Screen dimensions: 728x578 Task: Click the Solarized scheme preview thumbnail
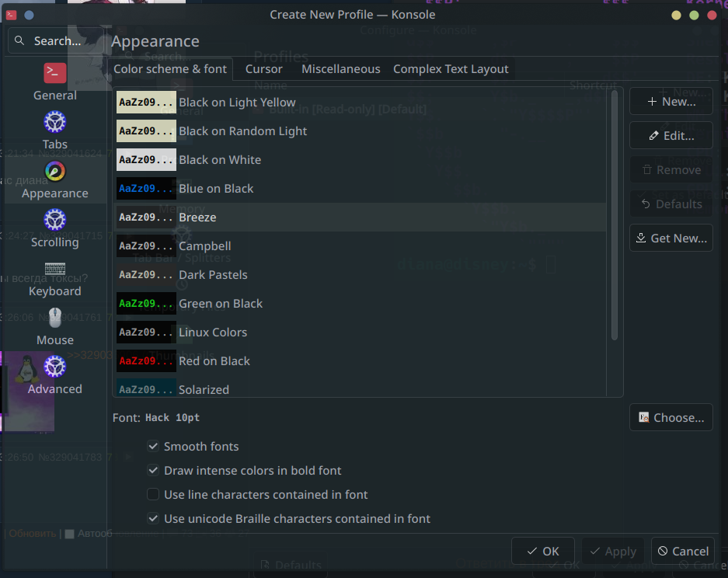pyautogui.click(x=146, y=388)
